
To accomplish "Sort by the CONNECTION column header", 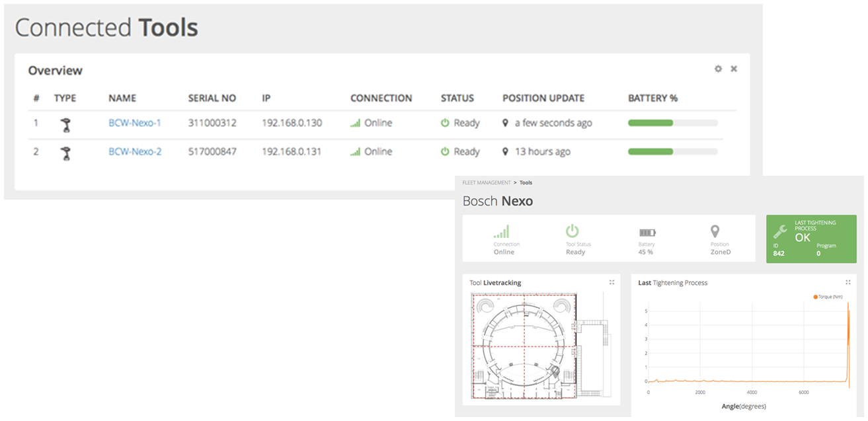I will [x=381, y=98].
